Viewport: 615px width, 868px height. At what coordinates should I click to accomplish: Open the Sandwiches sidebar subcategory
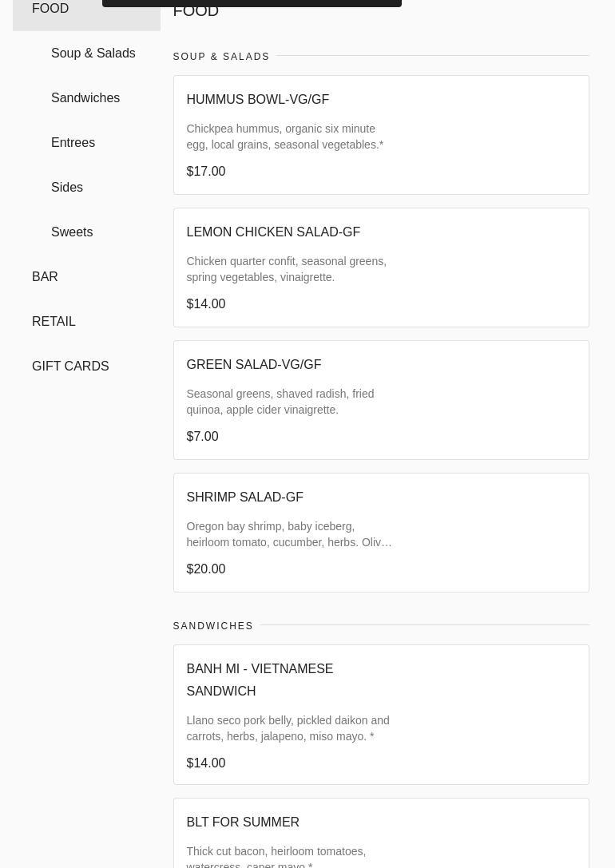click(x=85, y=98)
